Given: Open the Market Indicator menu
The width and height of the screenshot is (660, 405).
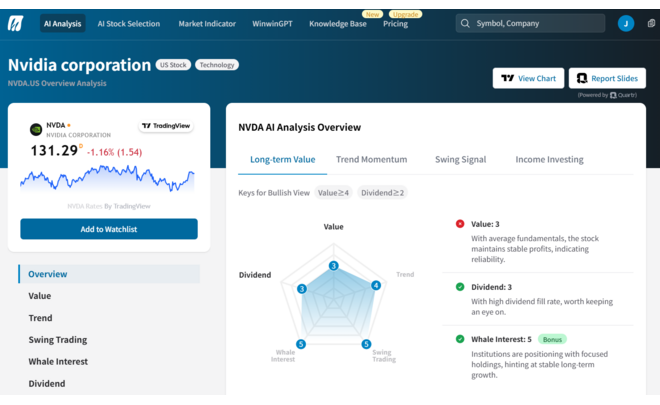Looking at the screenshot, I should click(208, 23).
